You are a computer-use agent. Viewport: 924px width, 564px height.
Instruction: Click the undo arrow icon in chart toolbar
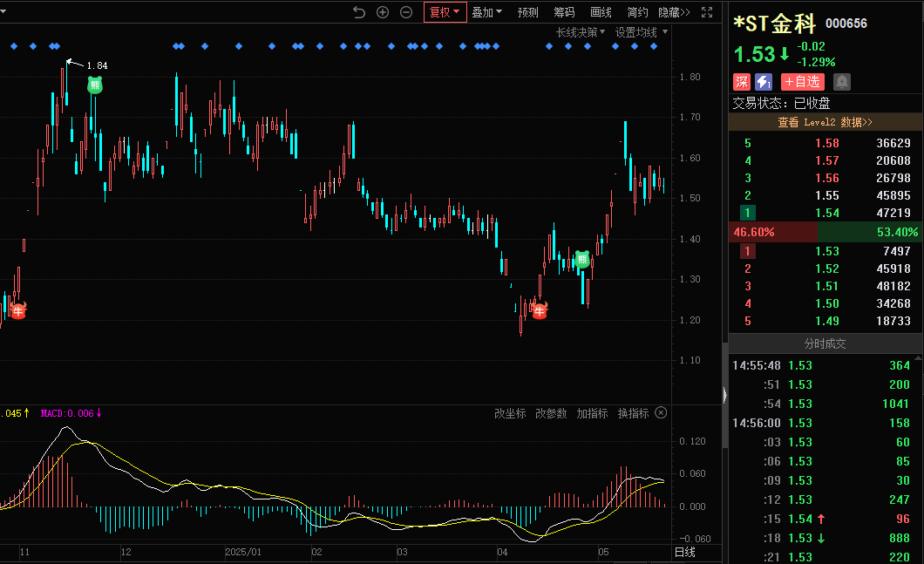pyautogui.click(x=359, y=12)
